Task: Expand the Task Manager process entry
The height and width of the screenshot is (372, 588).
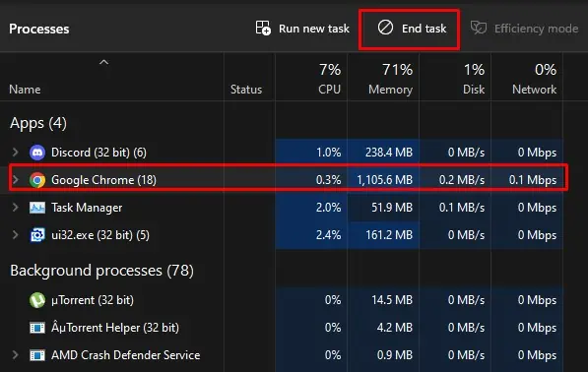Action: pos(15,208)
